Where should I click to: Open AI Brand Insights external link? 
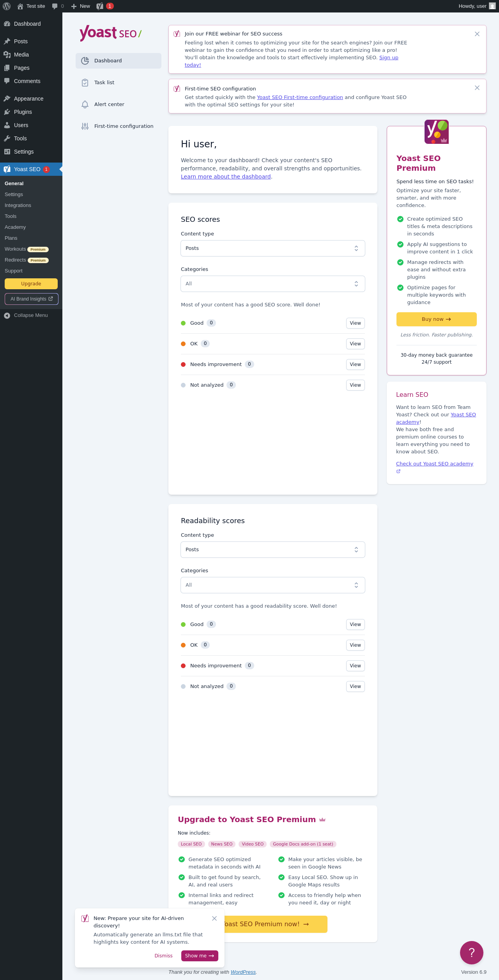(32, 299)
